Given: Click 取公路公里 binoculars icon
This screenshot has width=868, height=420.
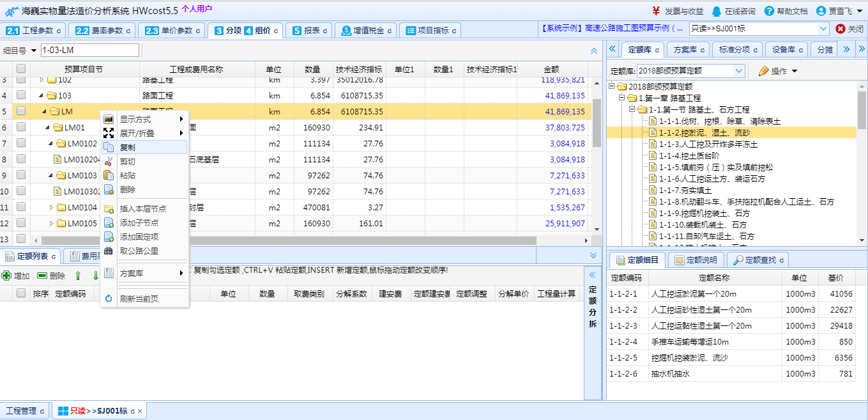Looking at the screenshot, I should [x=109, y=251].
